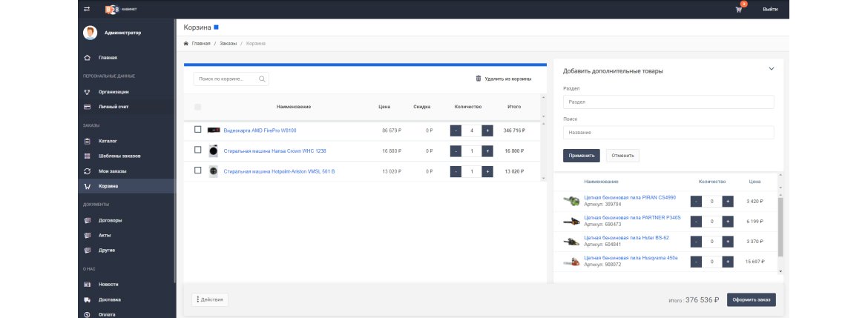This screenshot has height=318, width=868.
Task: Toggle sidebar collapse arrows icon
Action: tap(87, 10)
